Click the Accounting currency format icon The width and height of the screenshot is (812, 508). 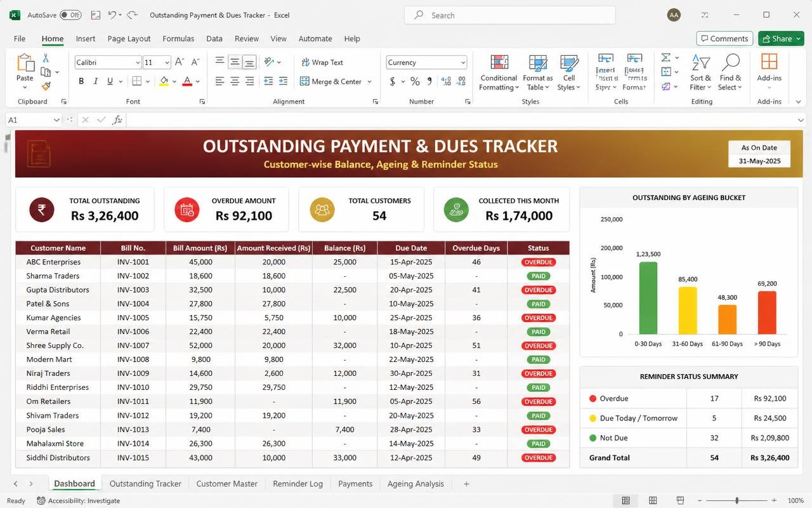[x=393, y=81]
